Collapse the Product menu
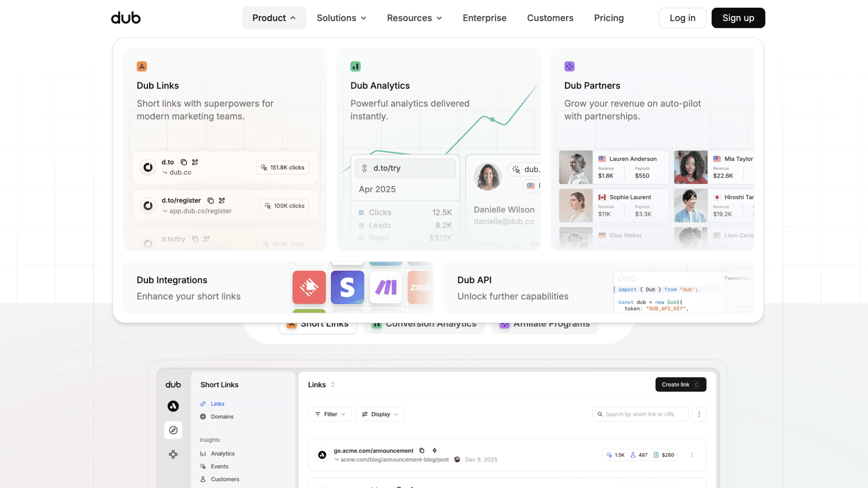Viewport: 868px width, 488px height. click(274, 18)
